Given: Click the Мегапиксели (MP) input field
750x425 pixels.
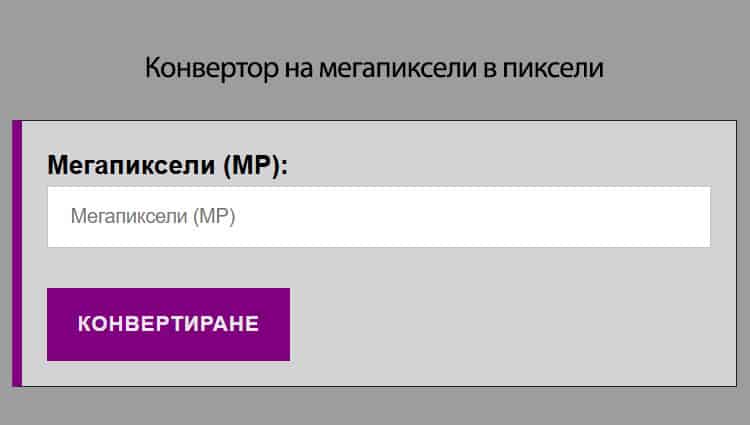Looking at the screenshot, I should [378, 217].
